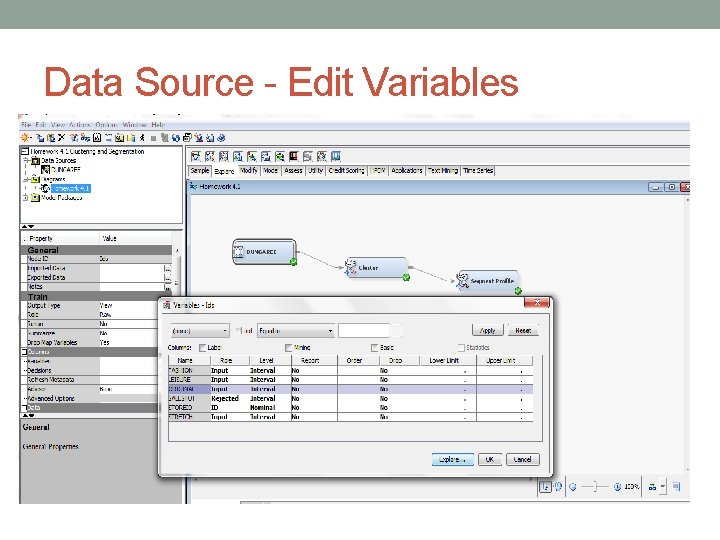720x540 pixels.
Task: Open the Options menu
Action: pyautogui.click(x=107, y=125)
